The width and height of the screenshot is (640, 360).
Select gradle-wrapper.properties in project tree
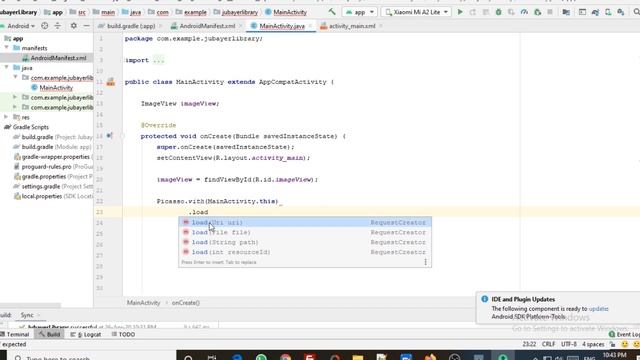[x=55, y=157]
